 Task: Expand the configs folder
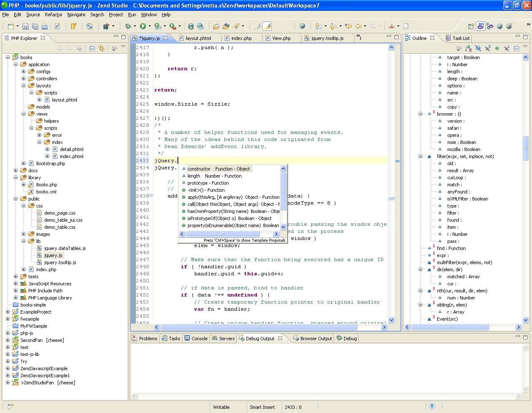(x=24, y=72)
